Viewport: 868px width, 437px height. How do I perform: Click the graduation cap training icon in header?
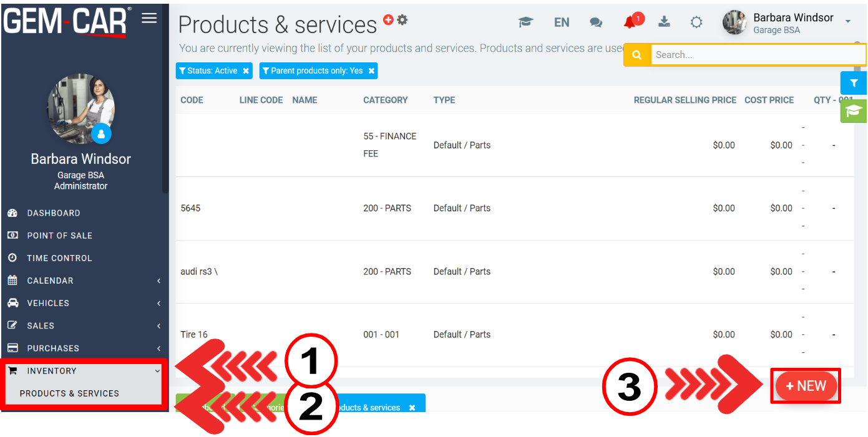pyautogui.click(x=525, y=22)
